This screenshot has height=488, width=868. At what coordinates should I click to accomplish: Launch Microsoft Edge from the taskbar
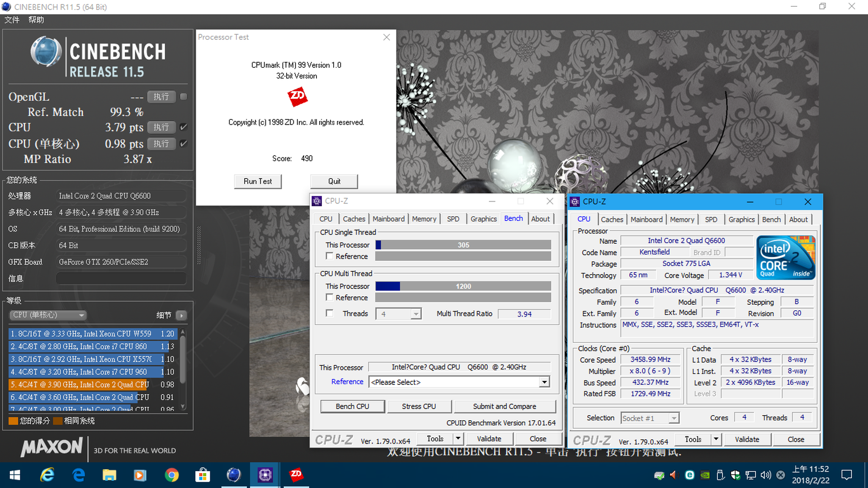(x=79, y=475)
